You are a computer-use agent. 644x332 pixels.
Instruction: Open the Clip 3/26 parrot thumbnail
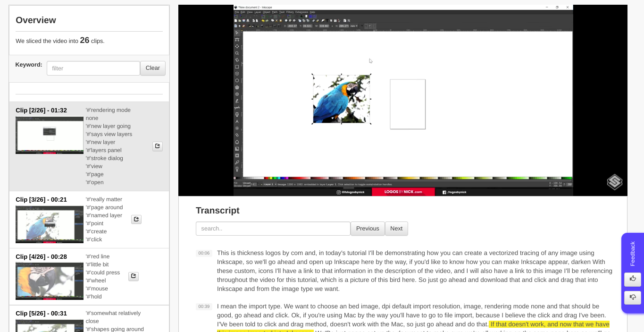[50, 224]
